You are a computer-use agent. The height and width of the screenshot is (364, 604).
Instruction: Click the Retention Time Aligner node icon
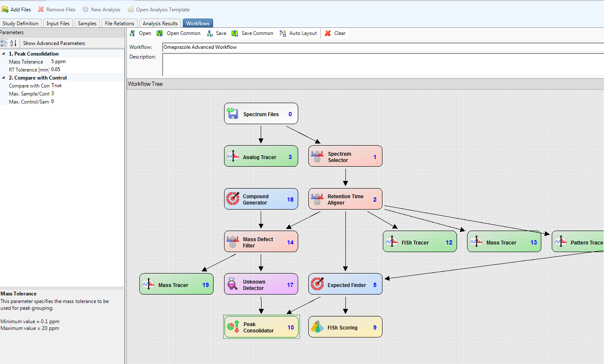pyautogui.click(x=317, y=199)
